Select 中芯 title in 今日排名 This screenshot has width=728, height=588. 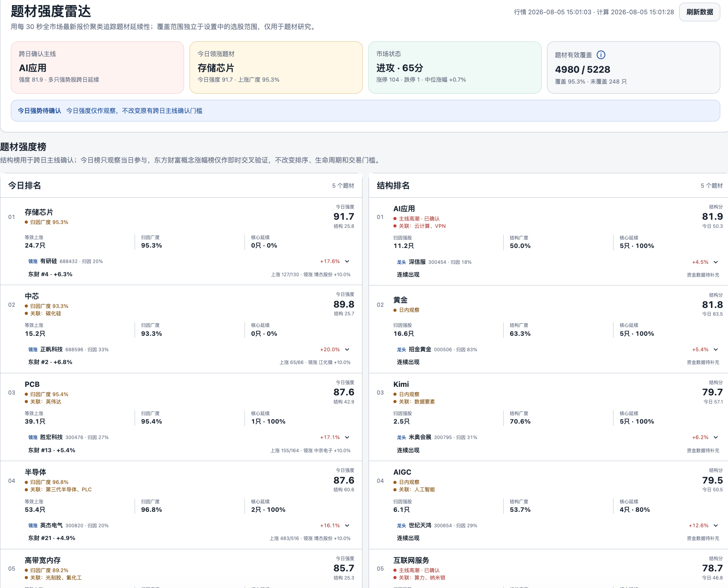[32, 296]
